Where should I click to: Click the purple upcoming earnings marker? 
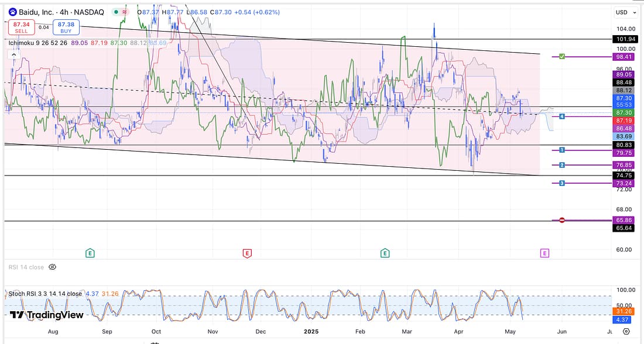(x=544, y=253)
